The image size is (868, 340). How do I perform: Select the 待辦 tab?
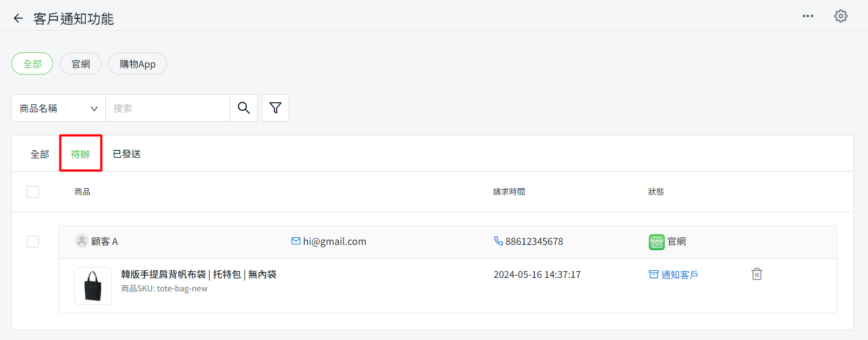pos(80,154)
